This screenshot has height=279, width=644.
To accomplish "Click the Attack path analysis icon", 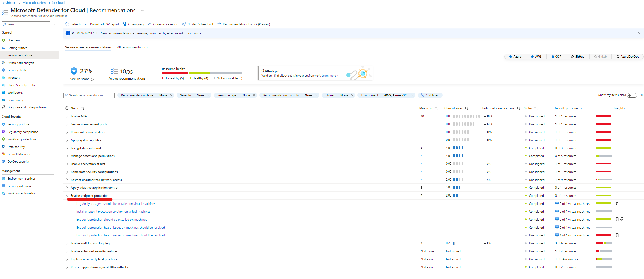I will [x=3, y=63].
